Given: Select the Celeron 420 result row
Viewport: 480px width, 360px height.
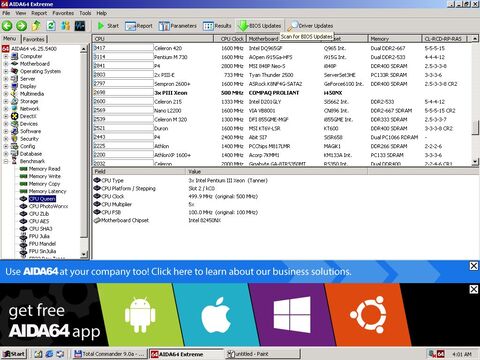Looking at the screenshot, I should tap(282, 48).
